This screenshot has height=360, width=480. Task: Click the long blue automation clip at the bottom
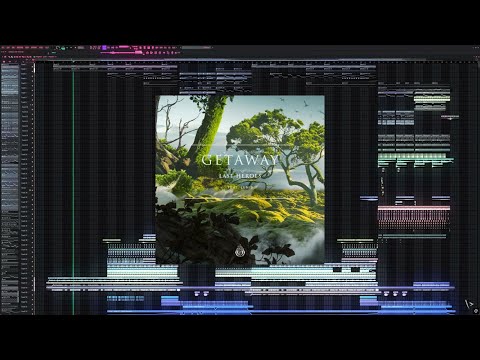tap(281, 312)
